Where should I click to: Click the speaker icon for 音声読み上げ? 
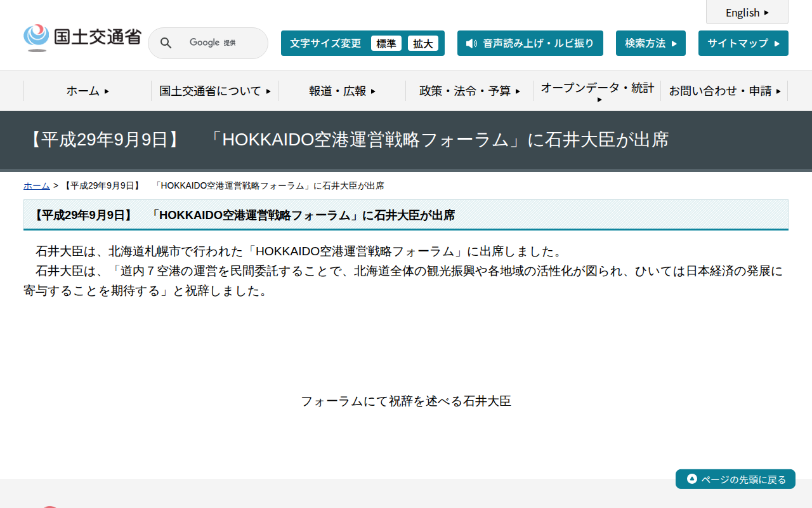pos(470,43)
